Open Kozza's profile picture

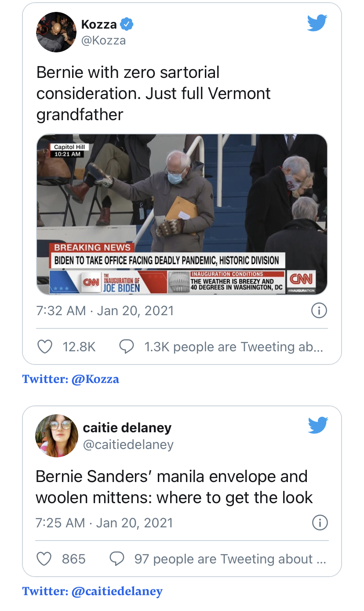[x=56, y=32]
